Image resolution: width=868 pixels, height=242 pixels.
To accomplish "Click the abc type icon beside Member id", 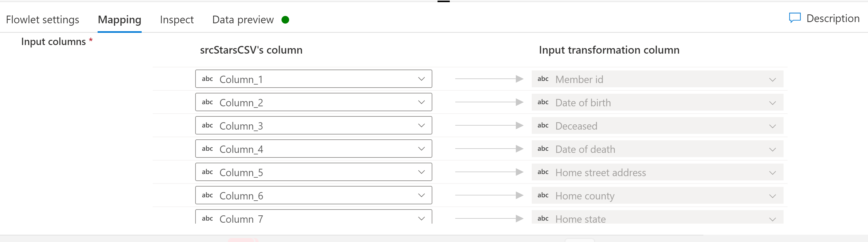I will pos(543,79).
